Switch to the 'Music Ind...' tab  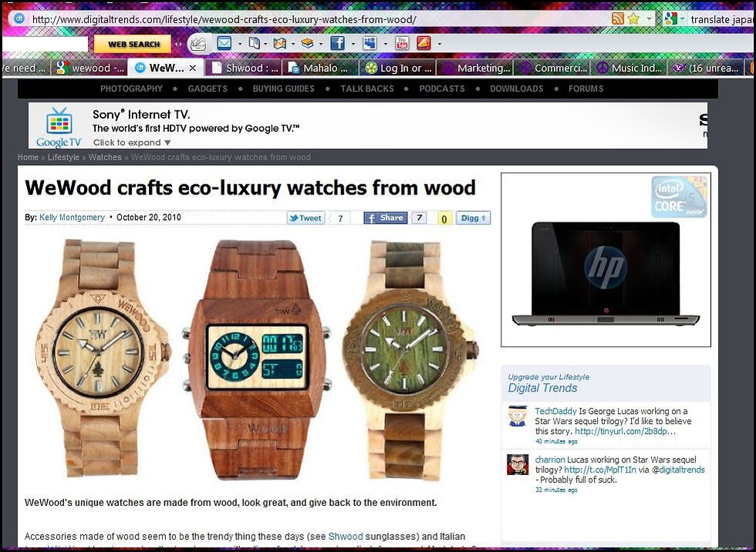coord(629,68)
